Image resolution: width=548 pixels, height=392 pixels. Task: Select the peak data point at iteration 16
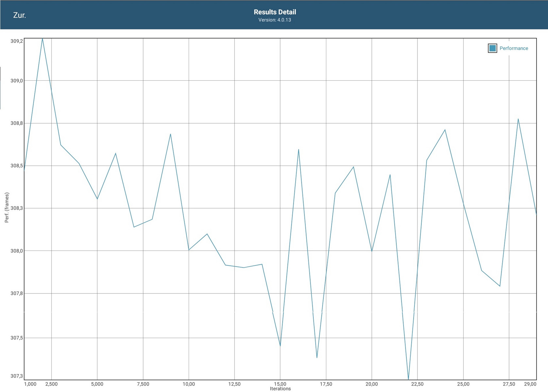[299, 150]
